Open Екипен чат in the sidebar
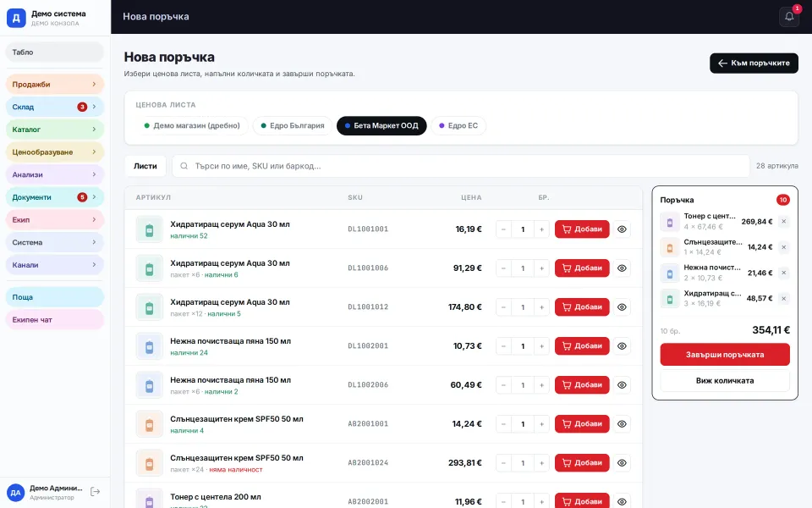 (55, 320)
